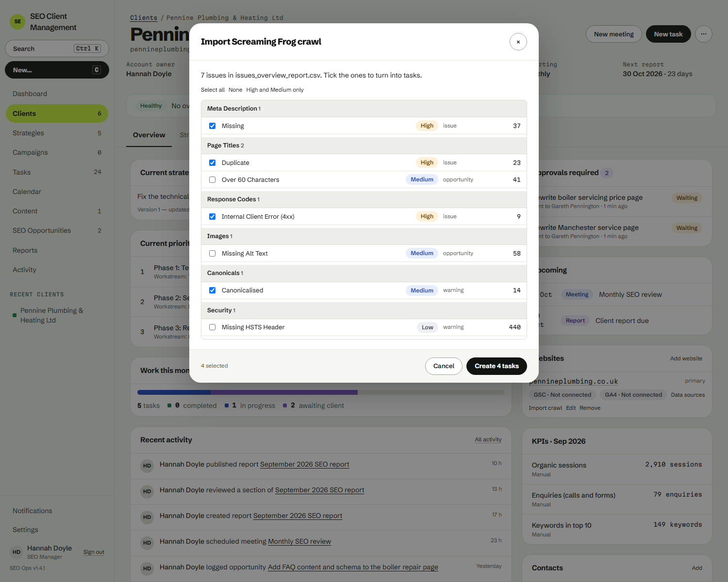Click the Clients breadcrumb link
728x582 pixels.
(144, 18)
